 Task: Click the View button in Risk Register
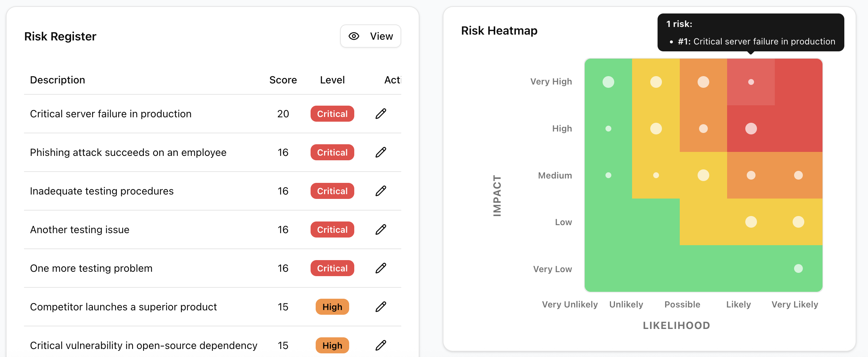371,36
